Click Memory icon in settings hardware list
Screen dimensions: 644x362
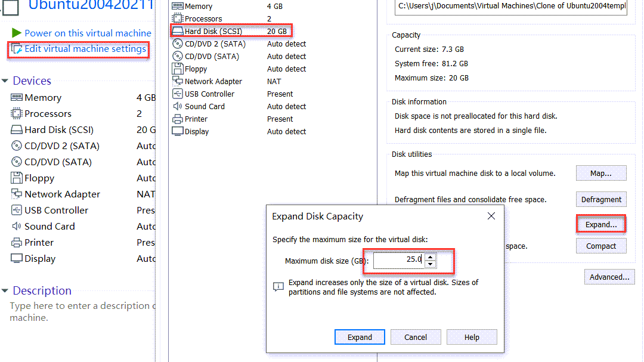click(178, 6)
